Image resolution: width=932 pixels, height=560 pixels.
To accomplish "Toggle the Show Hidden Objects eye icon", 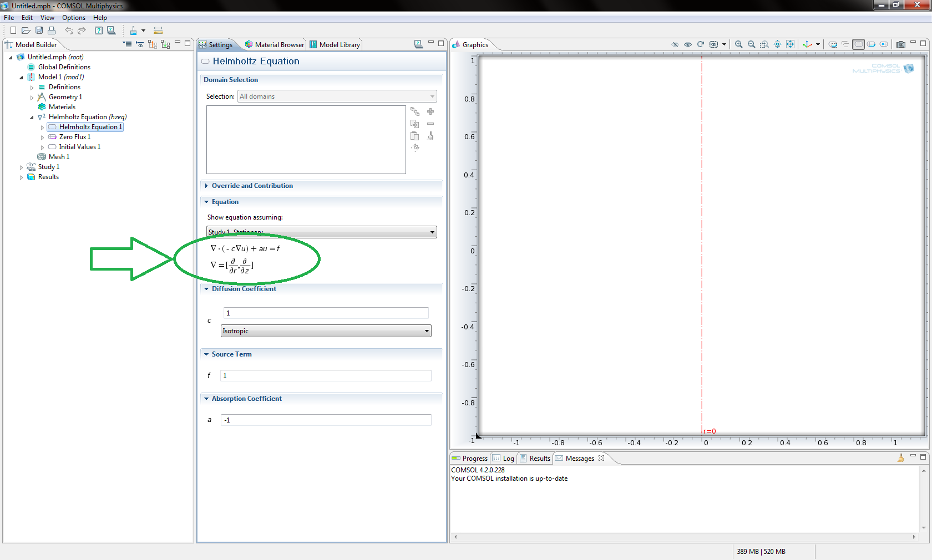I will click(688, 44).
